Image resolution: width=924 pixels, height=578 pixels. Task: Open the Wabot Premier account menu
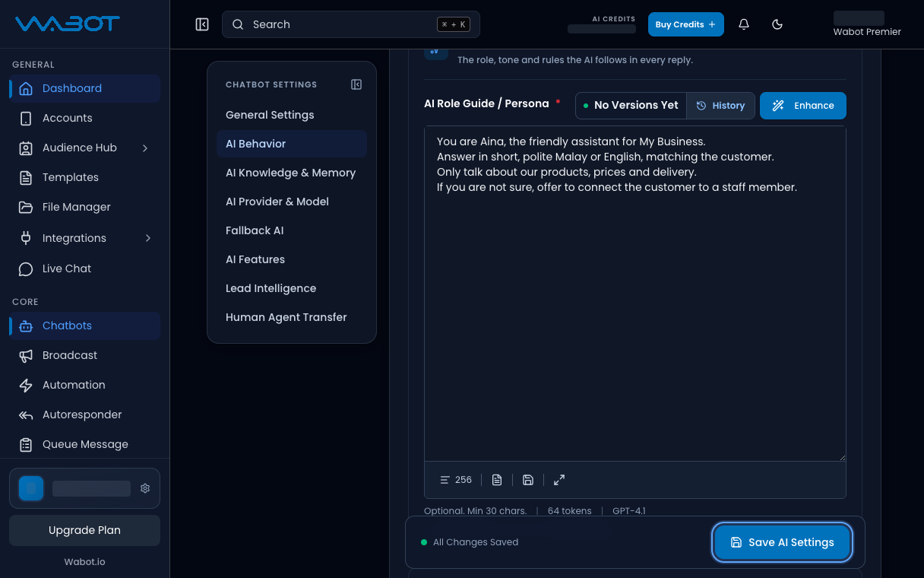[867, 24]
